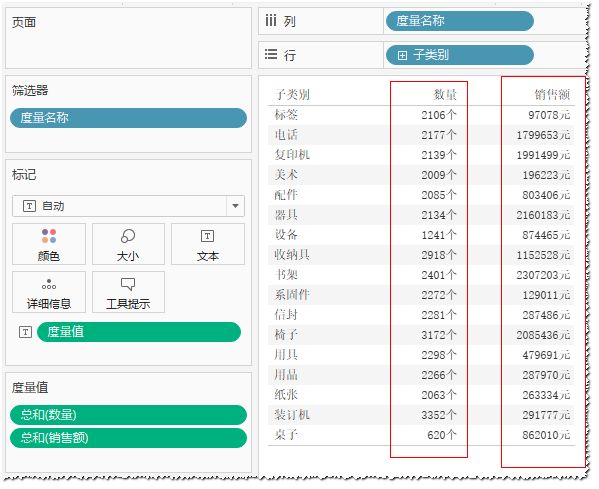Select the 自动 mark type combo box
The image size is (599, 489).
click(128, 206)
